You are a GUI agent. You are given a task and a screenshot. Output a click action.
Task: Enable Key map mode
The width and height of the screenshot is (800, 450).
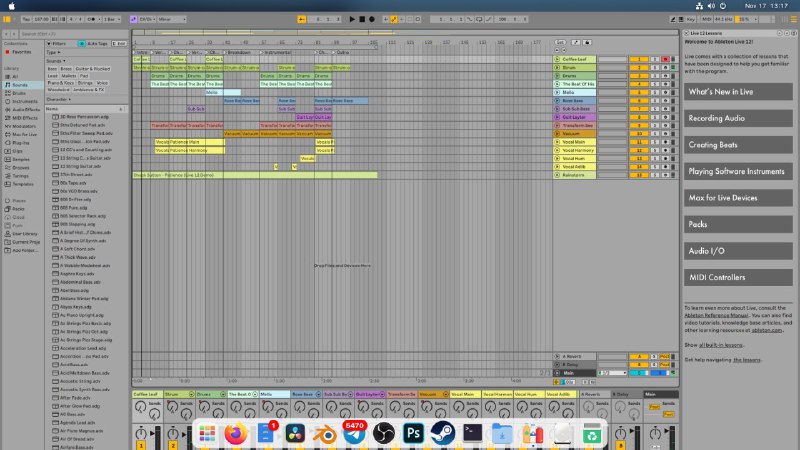[691, 19]
